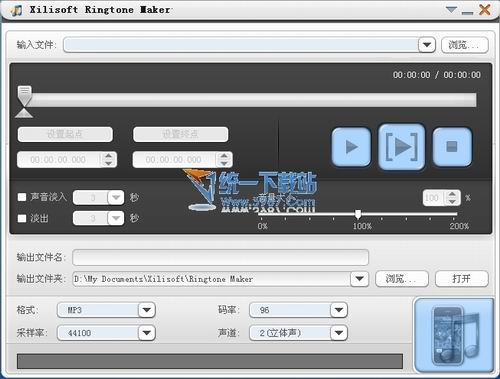Screen dimensions: 500x379
Task: Click the start time 00:00:00.000 field
Action: click(58, 160)
